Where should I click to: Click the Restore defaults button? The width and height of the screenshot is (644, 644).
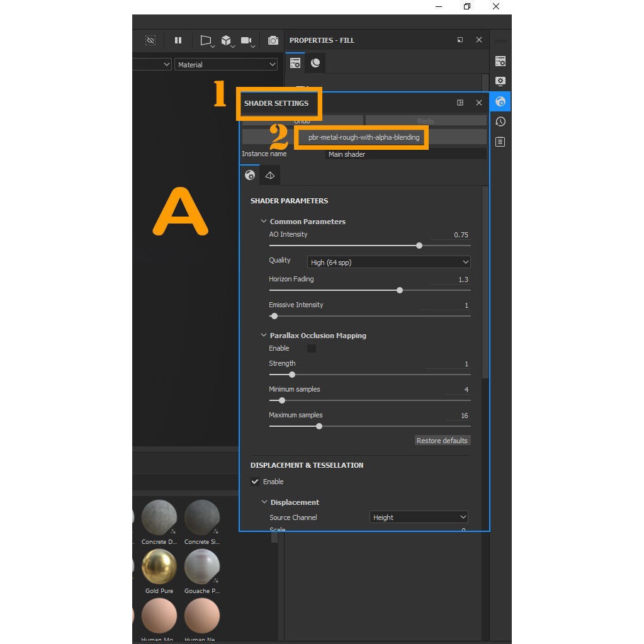click(442, 441)
